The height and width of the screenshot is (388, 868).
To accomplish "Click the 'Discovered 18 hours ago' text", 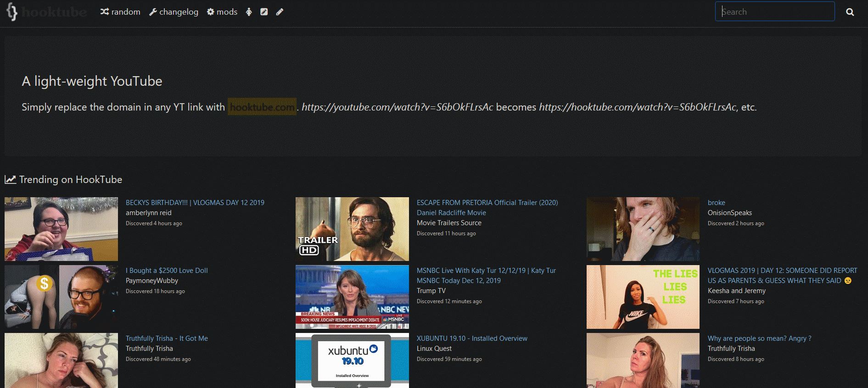I will tap(155, 291).
